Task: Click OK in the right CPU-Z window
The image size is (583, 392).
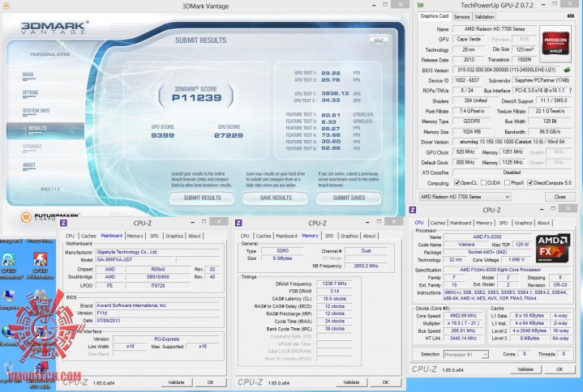Action: (559, 369)
